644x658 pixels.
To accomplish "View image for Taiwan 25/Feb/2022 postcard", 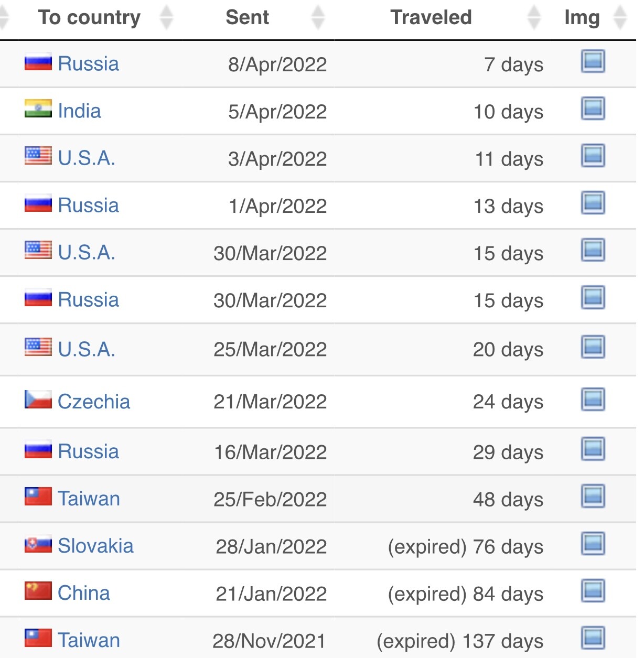I will click(593, 497).
